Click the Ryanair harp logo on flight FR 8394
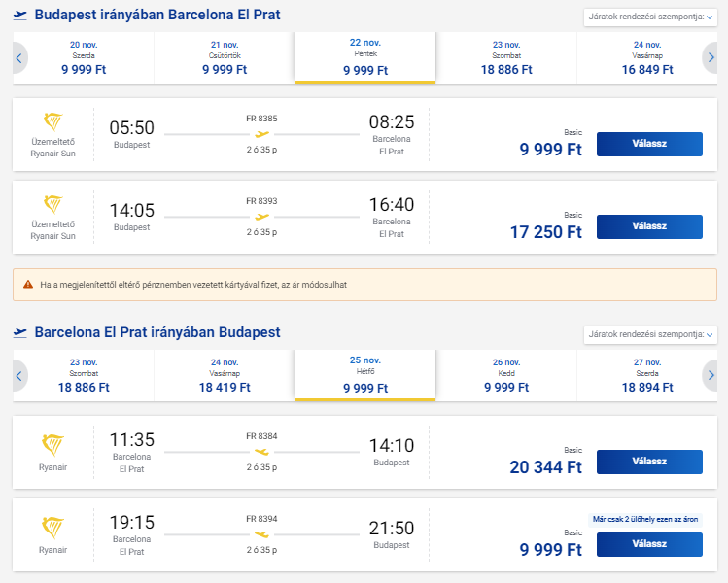The height and width of the screenshot is (583, 728). click(x=52, y=528)
